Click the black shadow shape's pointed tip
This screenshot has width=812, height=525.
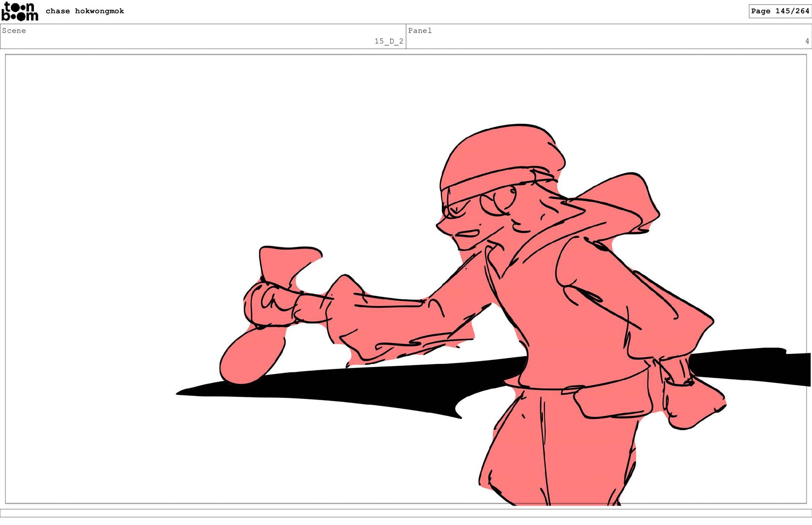[182, 393]
